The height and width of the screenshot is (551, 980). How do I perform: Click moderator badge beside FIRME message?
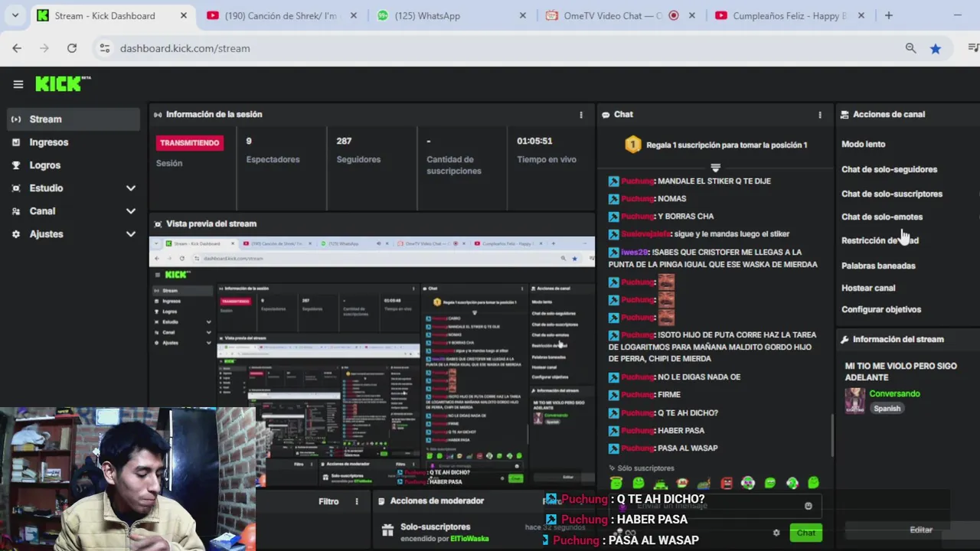click(x=613, y=395)
